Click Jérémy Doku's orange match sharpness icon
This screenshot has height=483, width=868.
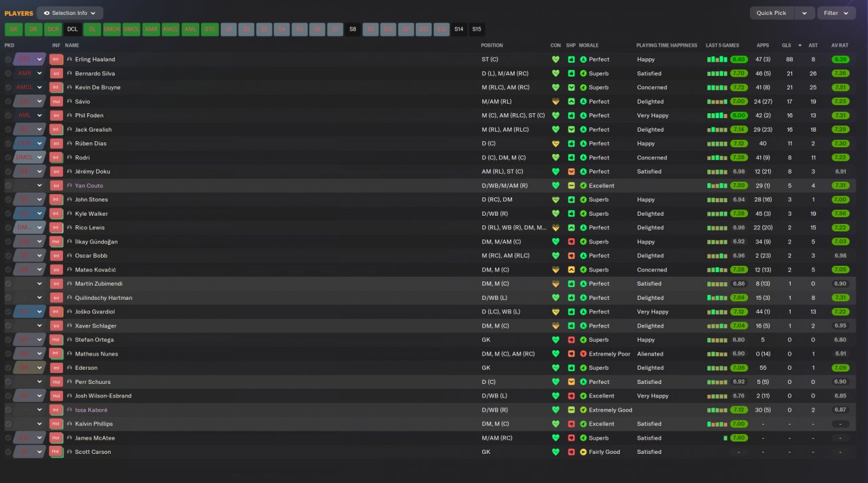571,172
